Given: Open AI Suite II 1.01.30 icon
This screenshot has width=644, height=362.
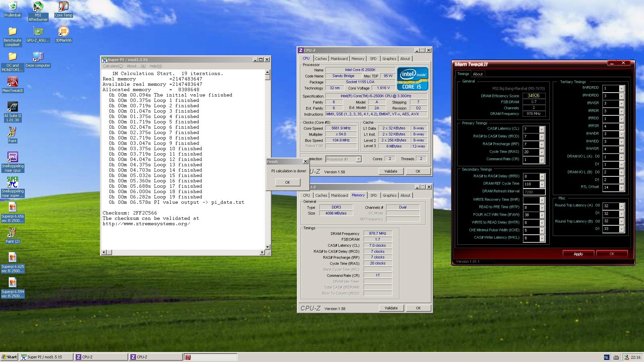Looking at the screenshot, I should pos(12,112).
